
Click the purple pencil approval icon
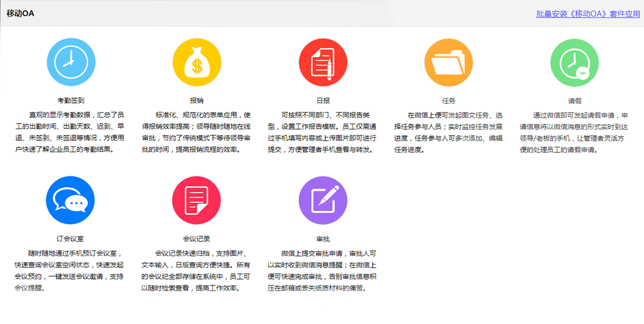[x=323, y=201]
